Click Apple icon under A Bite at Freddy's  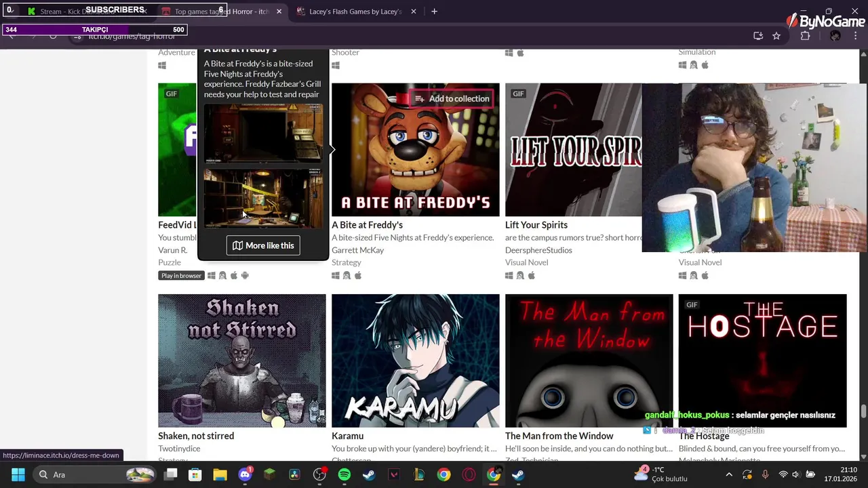(x=358, y=275)
